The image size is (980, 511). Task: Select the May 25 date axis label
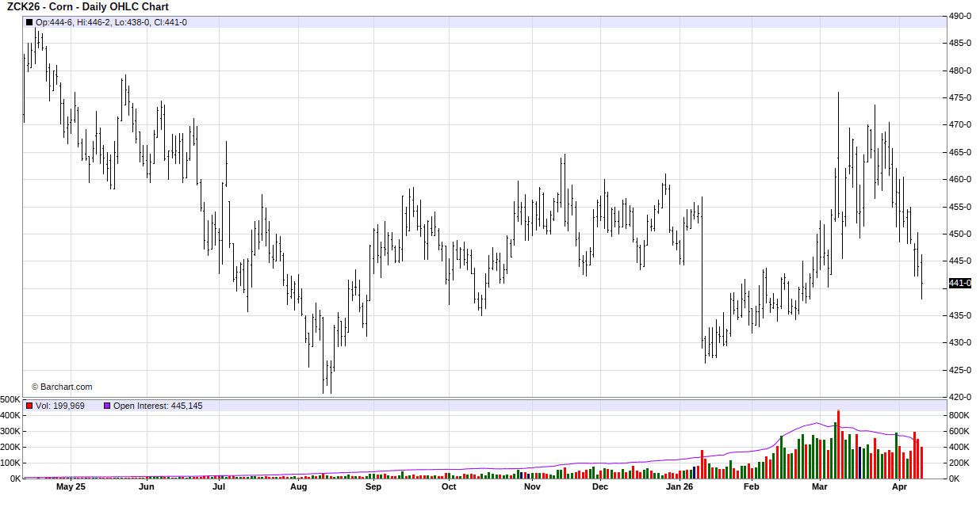click(71, 487)
